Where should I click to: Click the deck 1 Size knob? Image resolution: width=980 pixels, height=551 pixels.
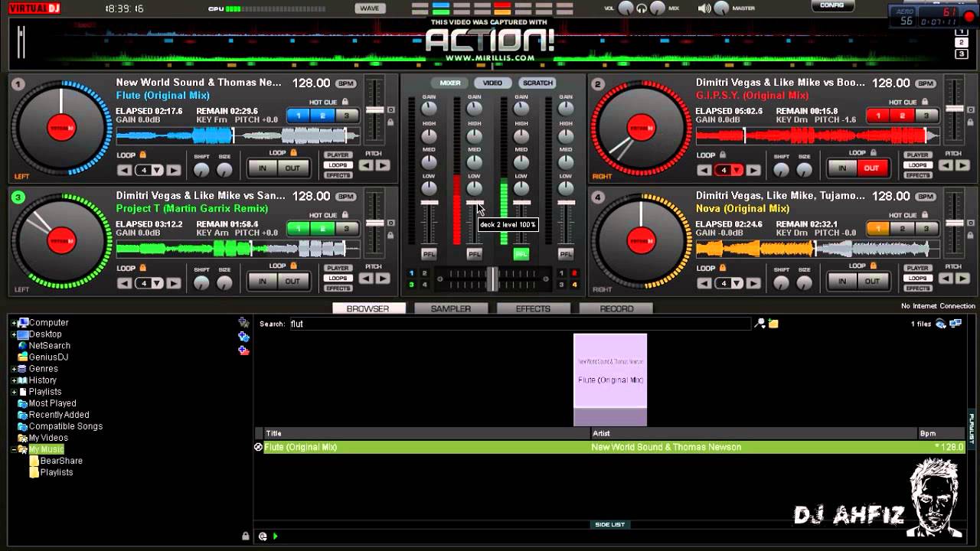224,171
